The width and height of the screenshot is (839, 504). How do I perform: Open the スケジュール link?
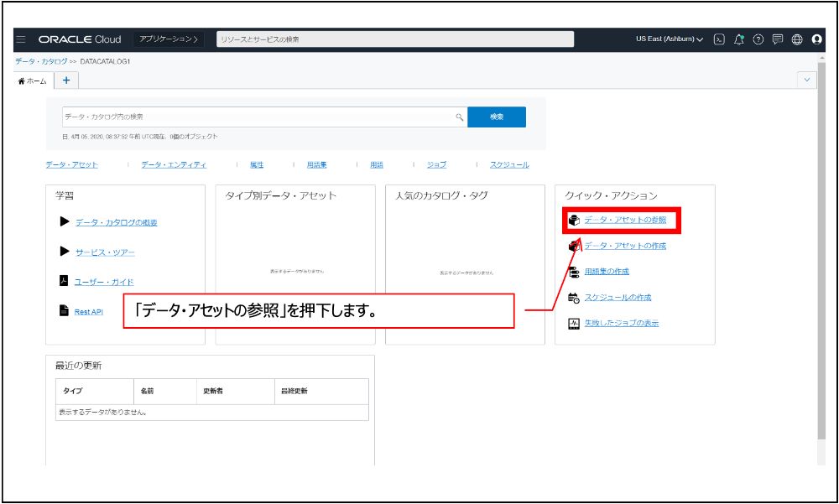coord(509,165)
